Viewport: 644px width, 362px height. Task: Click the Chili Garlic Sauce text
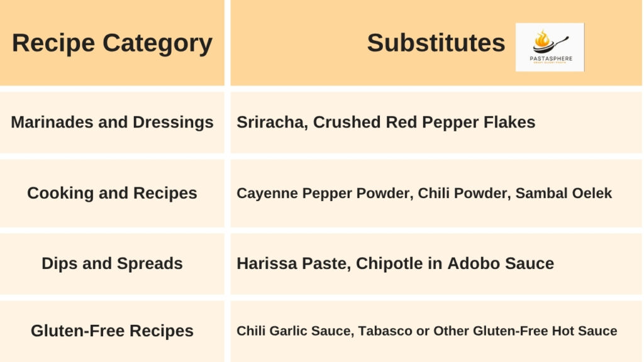[x=295, y=331]
